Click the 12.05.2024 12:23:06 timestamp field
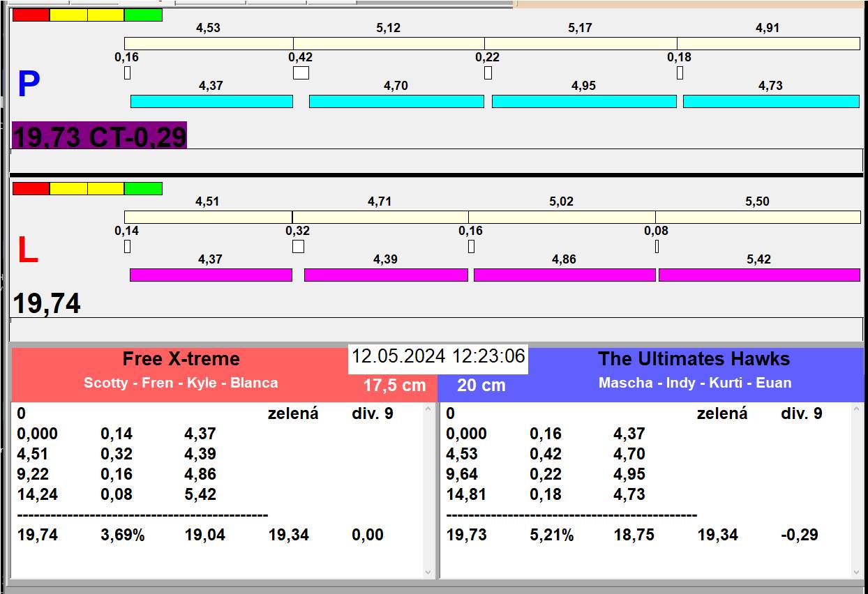Screen dimensions: 868x594 pyautogui.click(x=438, y=357)
